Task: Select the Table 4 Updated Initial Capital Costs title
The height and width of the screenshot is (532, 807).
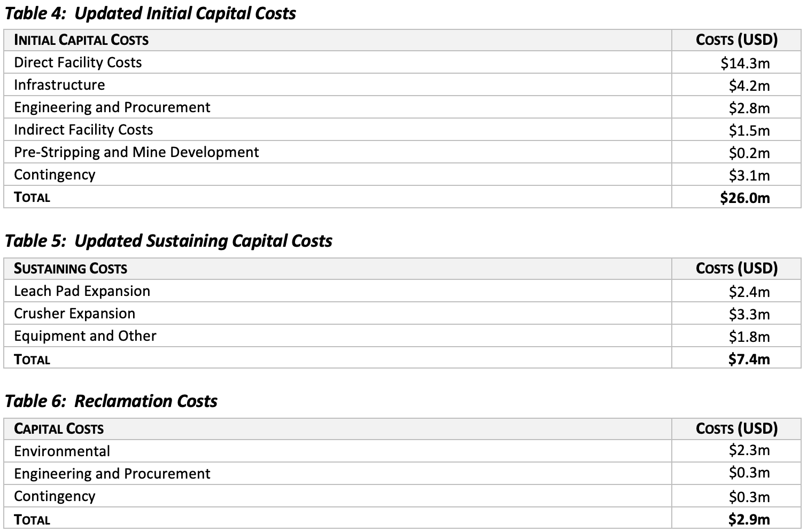Action: point(150,13)
